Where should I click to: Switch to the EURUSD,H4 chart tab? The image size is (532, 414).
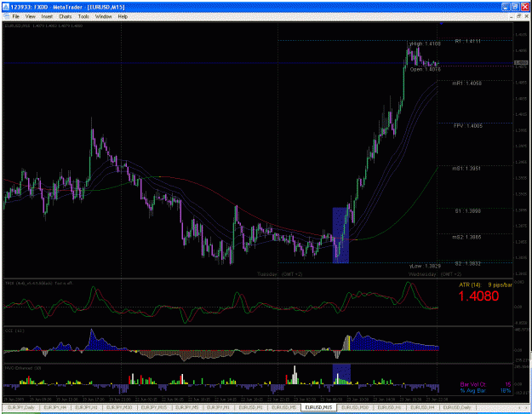[x=422, y=407]
